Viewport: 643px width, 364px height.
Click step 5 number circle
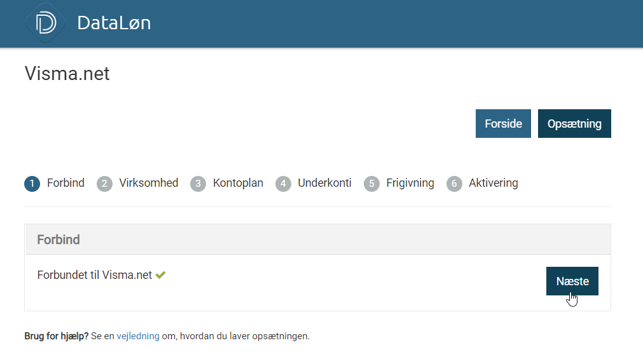coord(371,184)
